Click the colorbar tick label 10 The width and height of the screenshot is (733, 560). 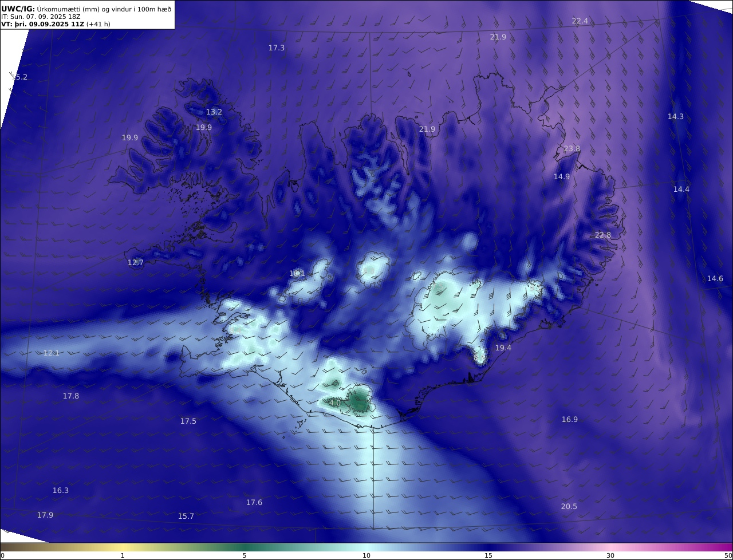click(x=366, y=555)
